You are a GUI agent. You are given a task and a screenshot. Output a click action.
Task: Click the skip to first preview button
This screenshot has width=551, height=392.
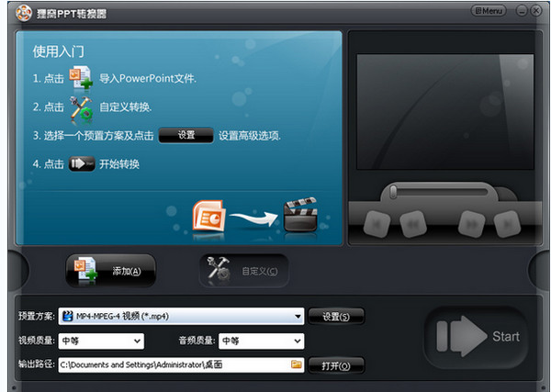[377, 224]
